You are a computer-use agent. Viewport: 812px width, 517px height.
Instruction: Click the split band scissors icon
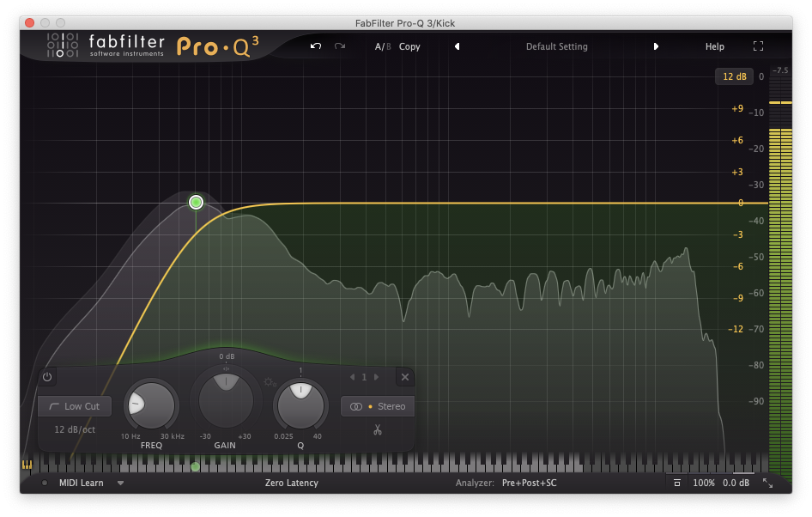[378, 430]
